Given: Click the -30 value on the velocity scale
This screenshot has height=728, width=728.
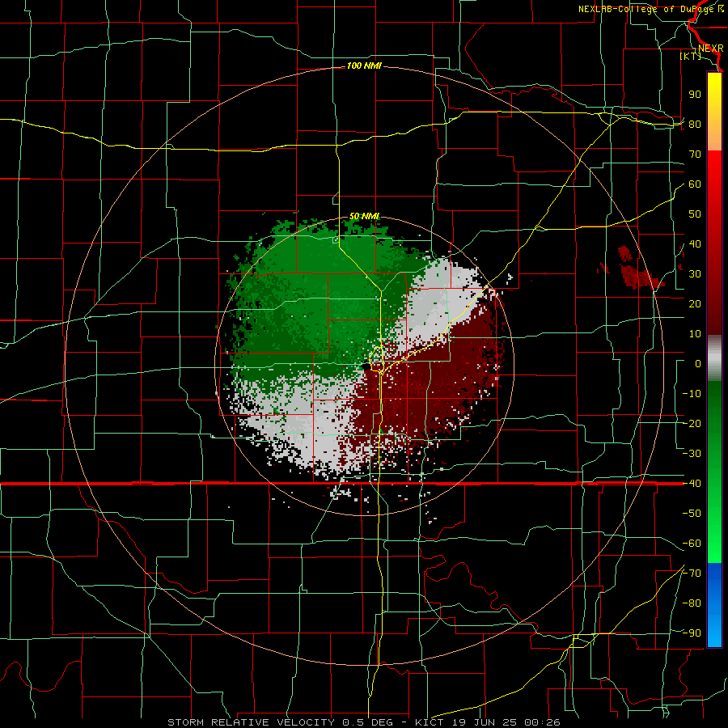Looking at the screenshot, I should click(692, 454).
